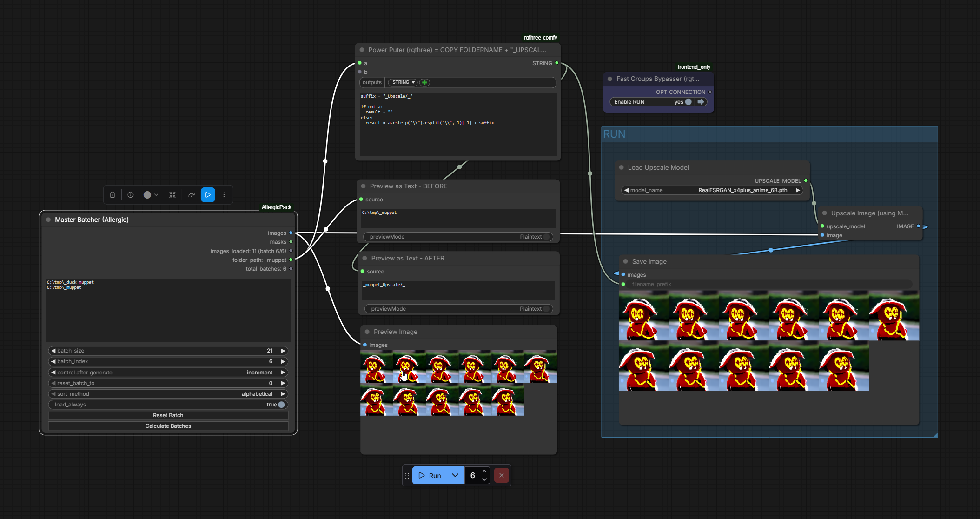Screen dimensions: 980x519
Task: Open node color picker swatch in toolbar
Action: click(147, 195)
